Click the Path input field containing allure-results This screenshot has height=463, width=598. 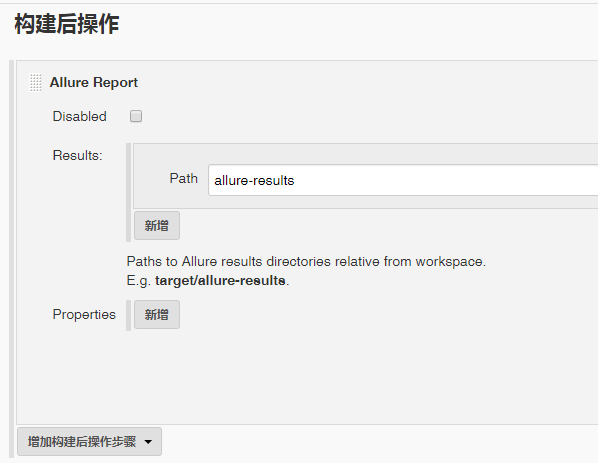(403, 180)
